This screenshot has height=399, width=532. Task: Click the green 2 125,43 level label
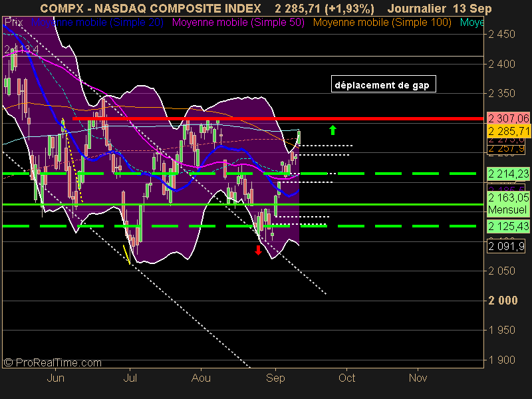tap(508, 226)
